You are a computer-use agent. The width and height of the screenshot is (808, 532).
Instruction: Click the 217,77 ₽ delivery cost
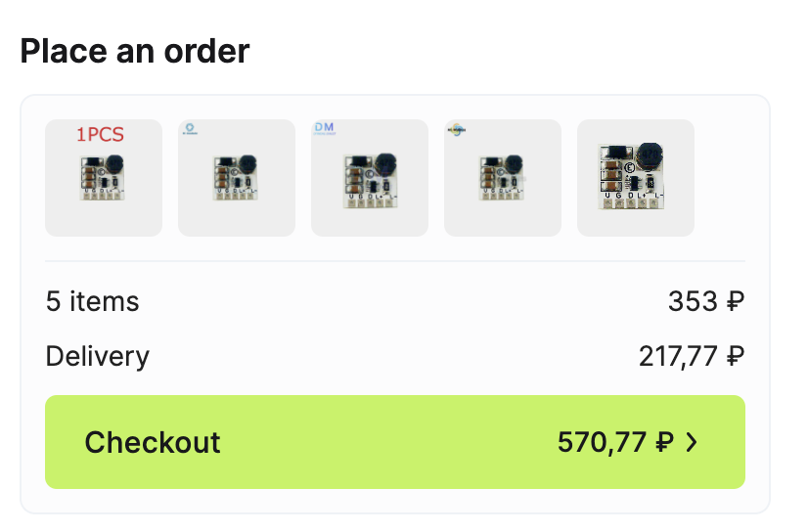(692, 356)
